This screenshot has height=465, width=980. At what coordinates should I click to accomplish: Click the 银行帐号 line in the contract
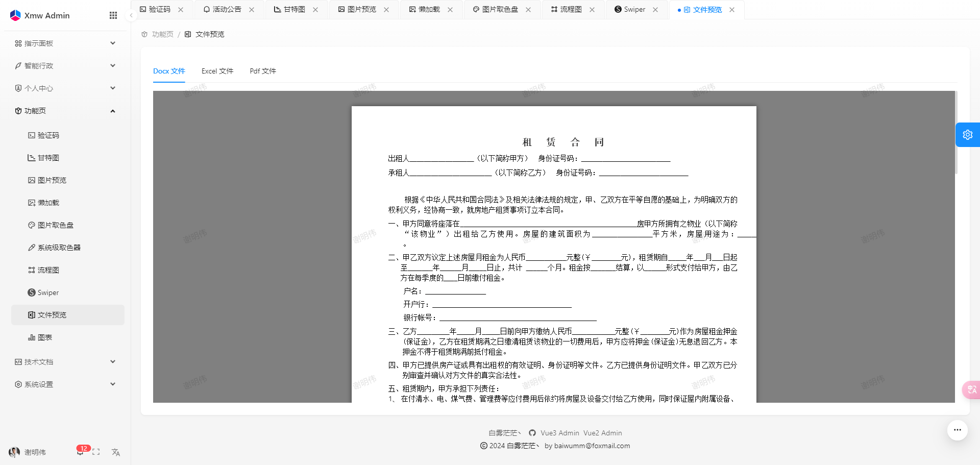500,318
